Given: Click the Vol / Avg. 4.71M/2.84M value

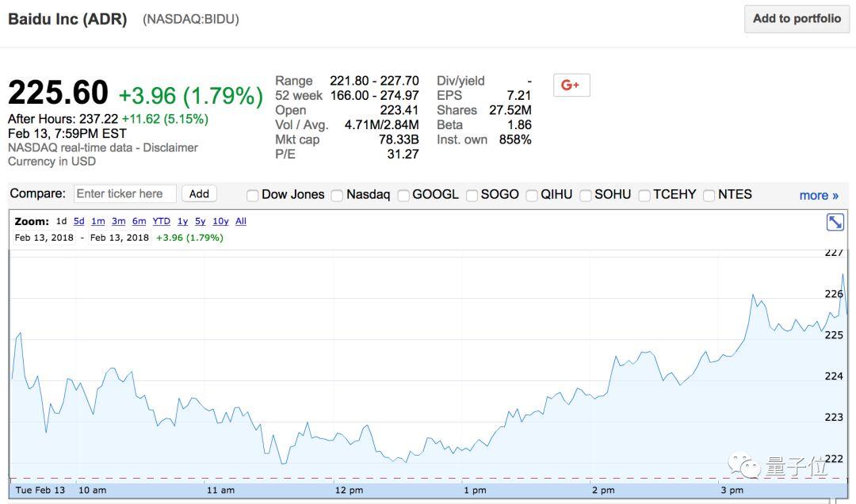Looking at the screenshot, I should pos(381,125).
